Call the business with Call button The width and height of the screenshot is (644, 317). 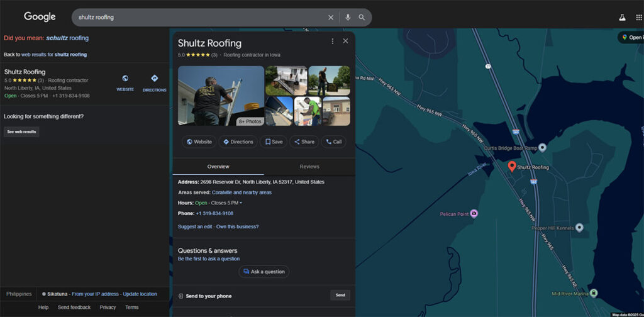tap(333, 142)
